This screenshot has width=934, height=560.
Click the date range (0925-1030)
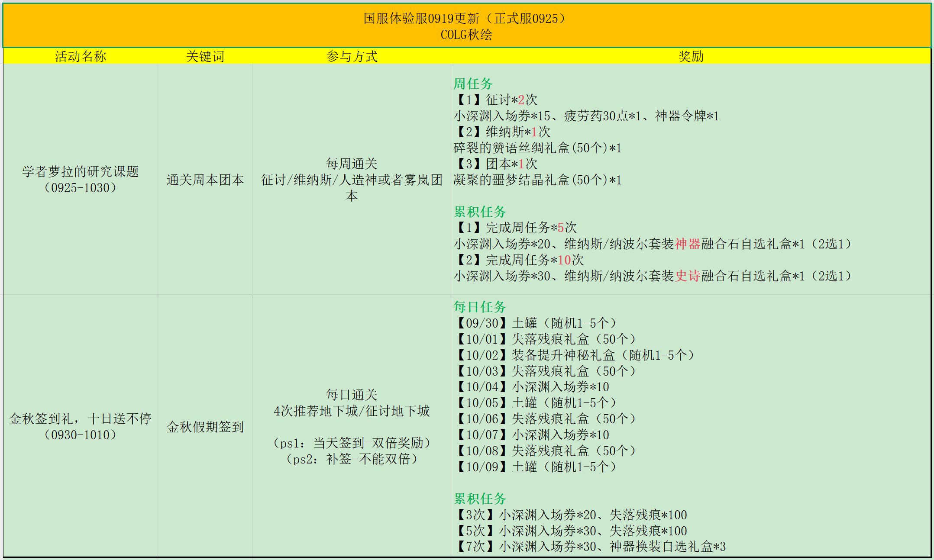81,188
